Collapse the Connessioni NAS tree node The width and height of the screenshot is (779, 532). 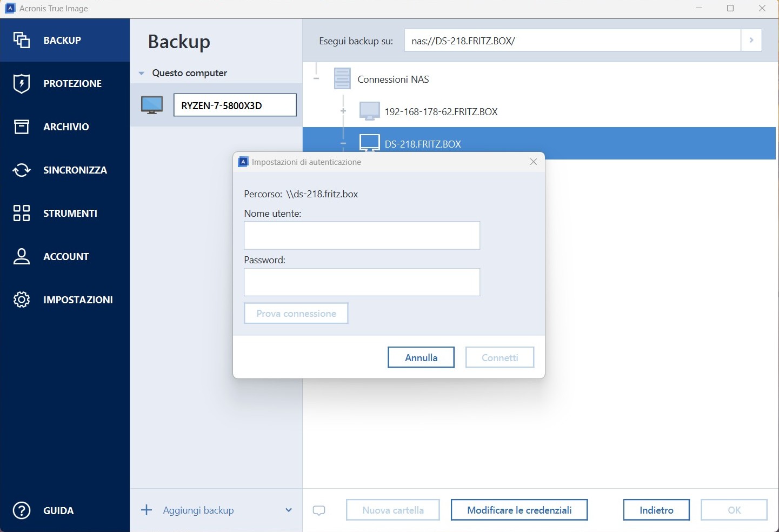click(316, 79)
